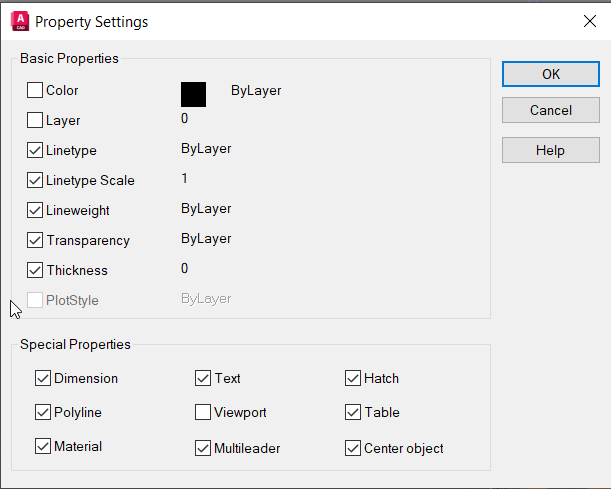The image size is (611, 489).
Task: Enable the Viewport checkbox
Action: point(203,412)
